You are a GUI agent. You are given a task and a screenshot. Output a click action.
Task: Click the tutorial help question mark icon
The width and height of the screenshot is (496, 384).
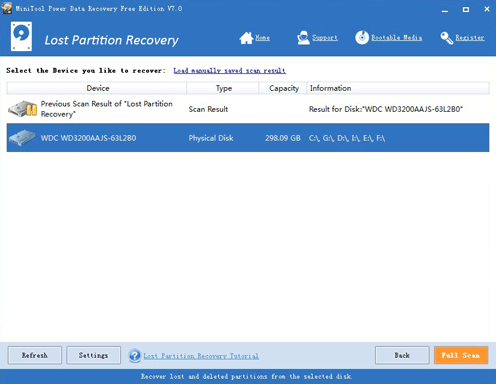135,356
